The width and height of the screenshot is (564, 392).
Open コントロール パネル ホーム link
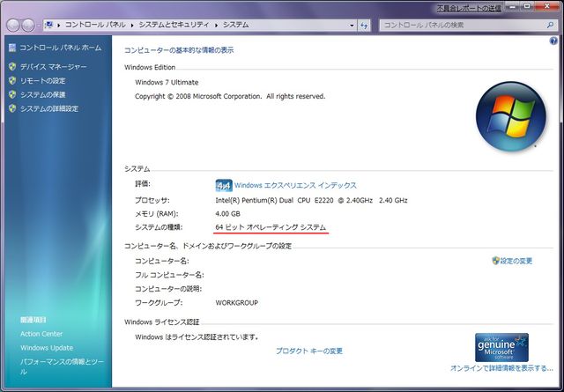[61, 48]
